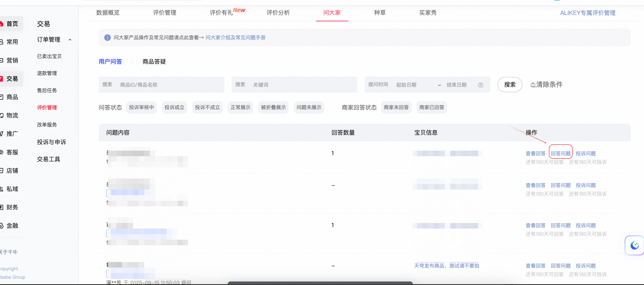Focus the 关键词 search field
The image size is (644, 285).
point(294,84)
